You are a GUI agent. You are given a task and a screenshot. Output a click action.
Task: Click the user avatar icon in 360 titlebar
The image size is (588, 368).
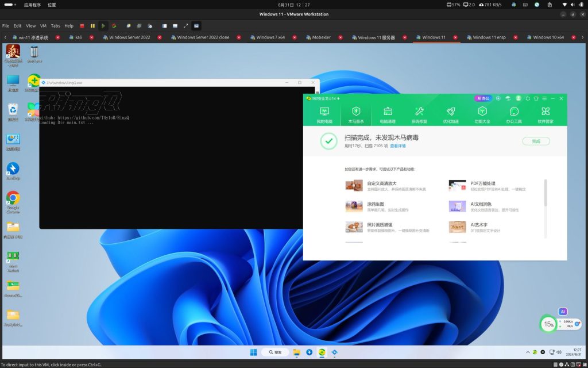[519, 98]
